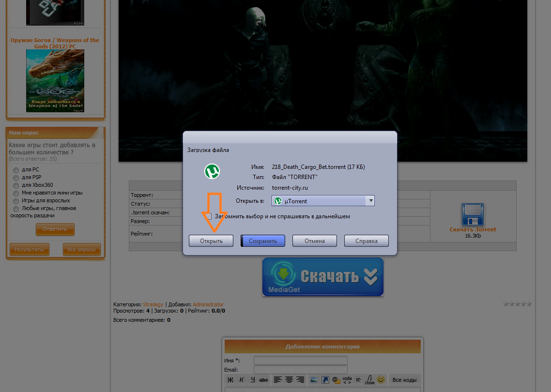Screen dimensions: 551x392
Task: Click the insert link icon
Action: coord(325,380)
